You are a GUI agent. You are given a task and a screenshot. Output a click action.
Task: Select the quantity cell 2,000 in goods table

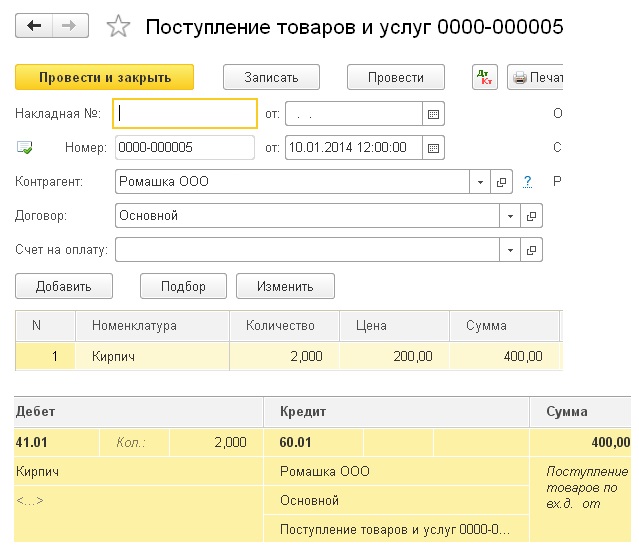[x=284, y=356]
